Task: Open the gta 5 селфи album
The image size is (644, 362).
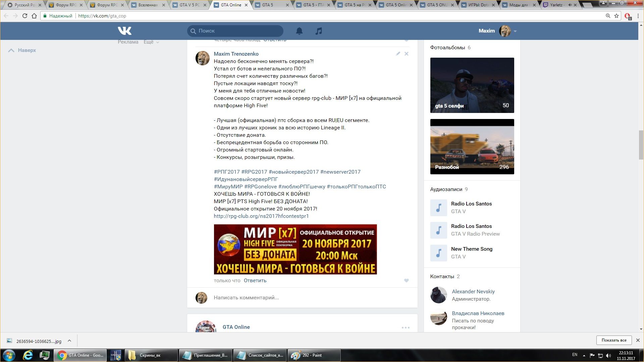Action: pos(472,85)
